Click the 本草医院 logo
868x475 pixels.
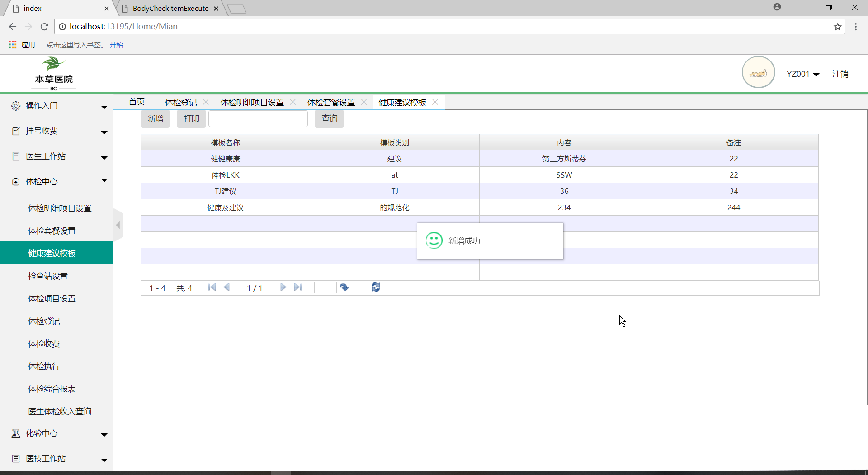pyautogui.click(x=54, y=73)
